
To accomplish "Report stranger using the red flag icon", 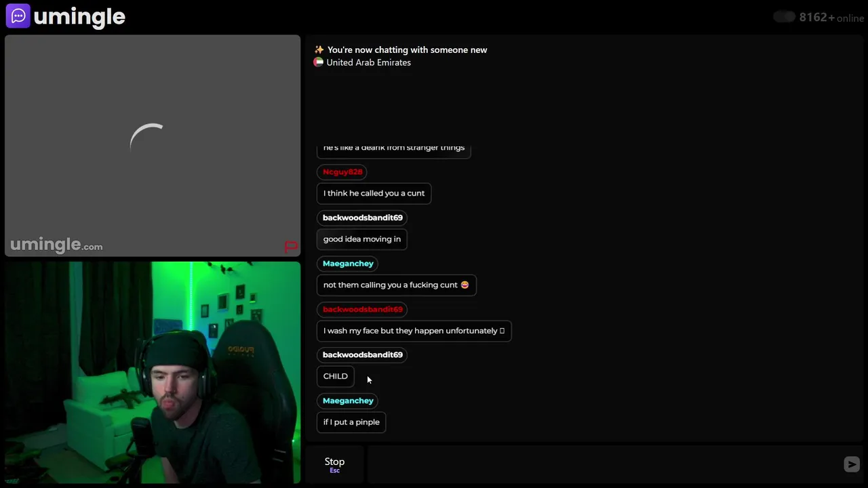I will pos(290,247).
